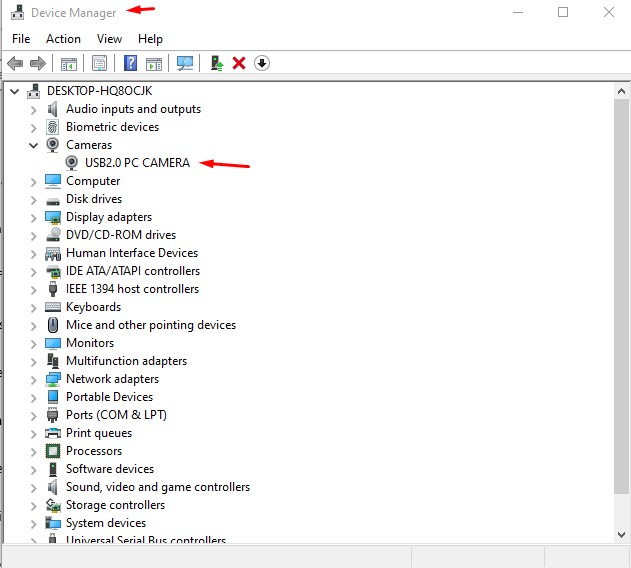Expand Sound, video and game controllers chevron
631x568 pixels.
34,488
